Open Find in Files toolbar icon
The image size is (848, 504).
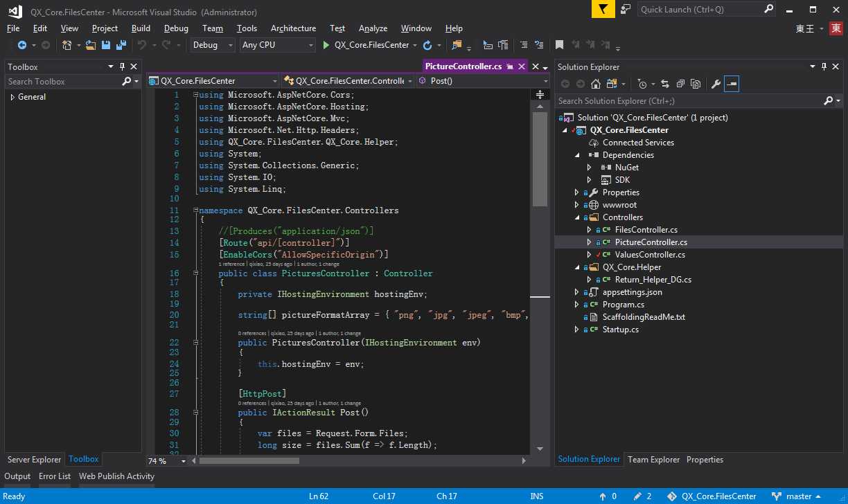457,45
